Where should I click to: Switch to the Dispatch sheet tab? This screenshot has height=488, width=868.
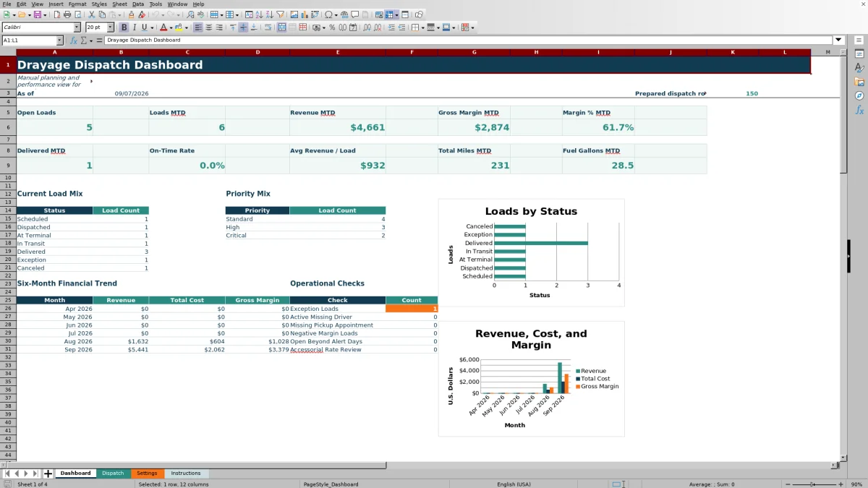[x=113, y=474]
